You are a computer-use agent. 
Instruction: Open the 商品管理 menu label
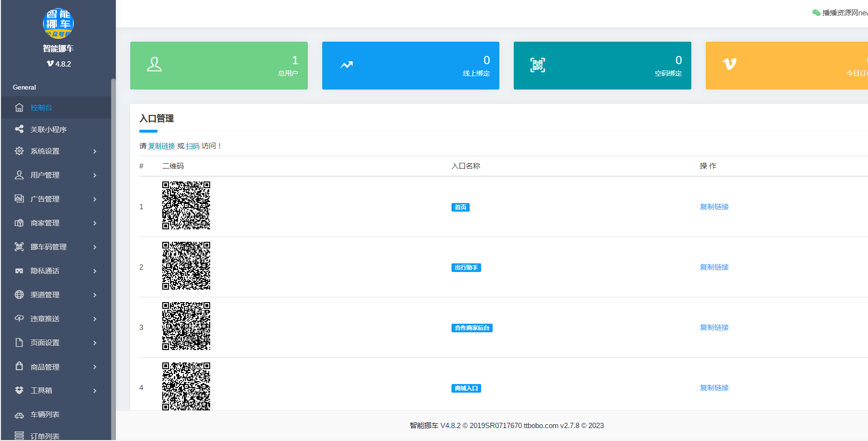[45, 367]
